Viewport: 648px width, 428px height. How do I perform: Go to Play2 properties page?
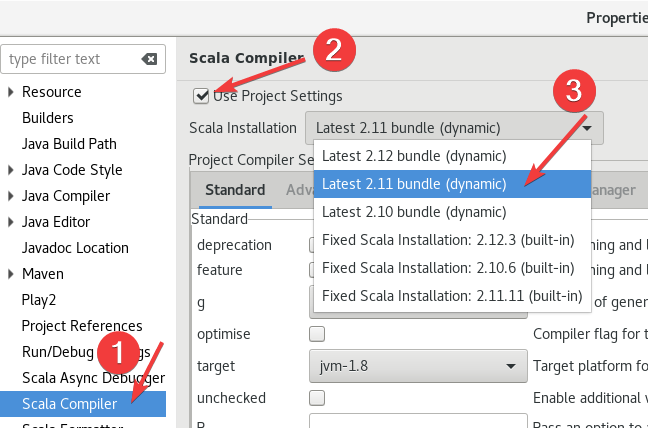(x=38, y=300)
